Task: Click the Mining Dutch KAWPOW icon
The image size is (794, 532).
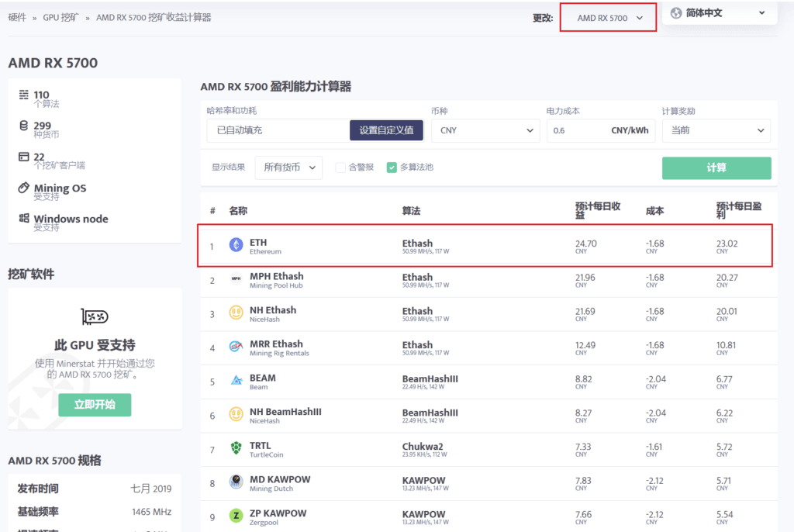Action: pyautogui.click(x=236, y=483)
